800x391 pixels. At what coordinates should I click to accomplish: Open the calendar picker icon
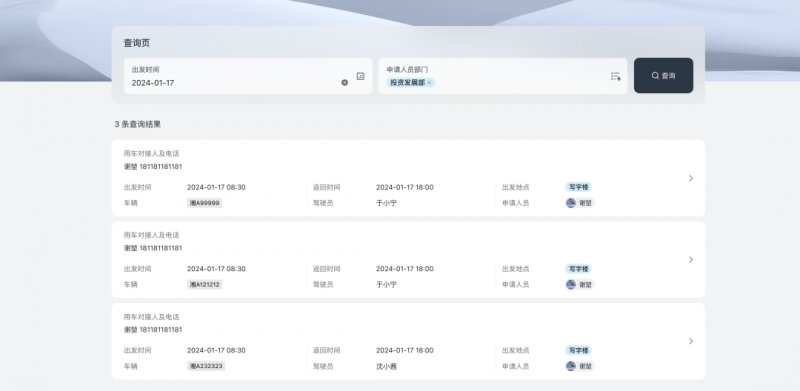click(x=361, y=76)
